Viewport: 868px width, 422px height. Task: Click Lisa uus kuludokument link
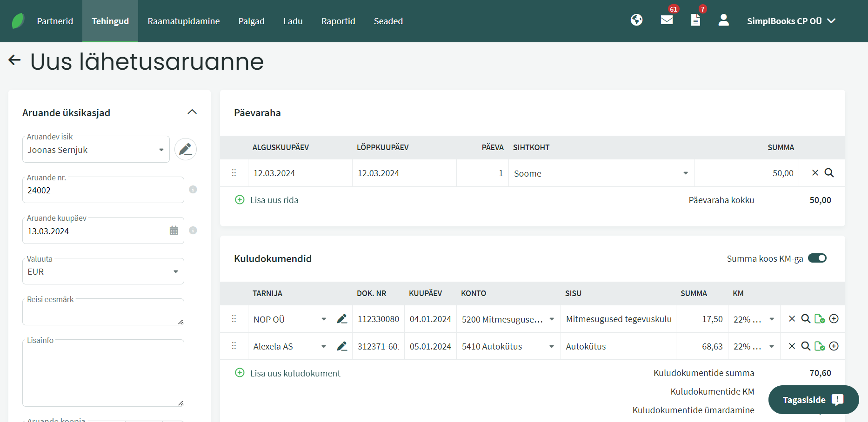pyautogui.click(x=288, y=373)
